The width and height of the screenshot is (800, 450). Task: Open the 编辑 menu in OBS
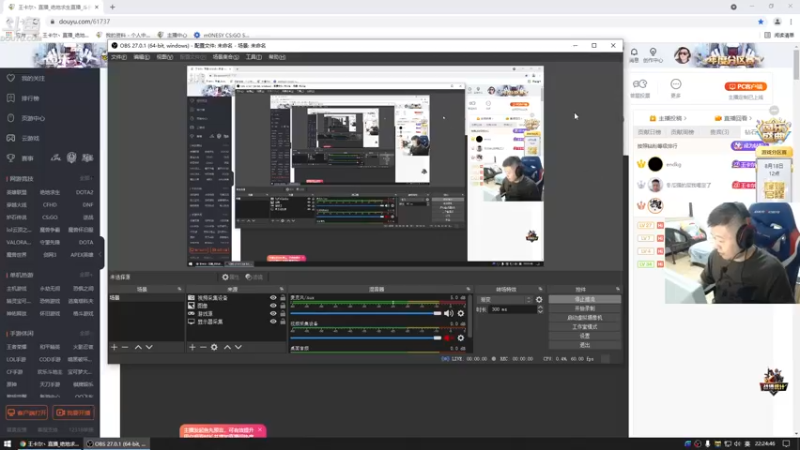point(141,57)
